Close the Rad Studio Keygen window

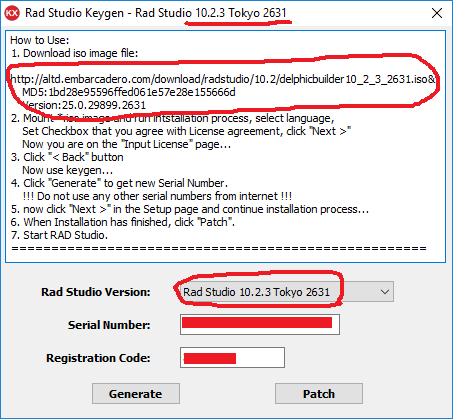[437, 13]
